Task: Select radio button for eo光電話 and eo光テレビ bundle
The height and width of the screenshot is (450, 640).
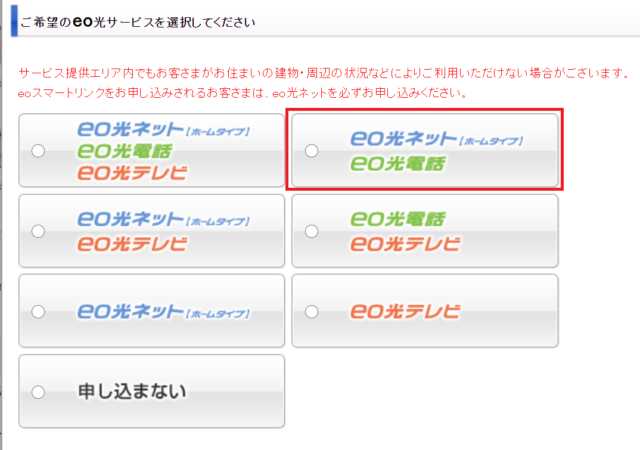Action: click(x=311, y=231)
